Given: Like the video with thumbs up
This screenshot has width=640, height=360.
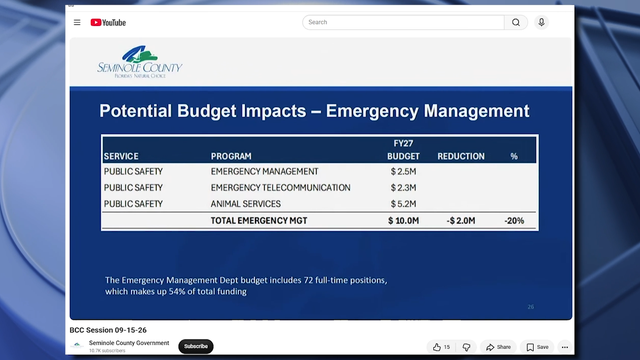Looking at the screenshot, I should click(x=441, y=347).
